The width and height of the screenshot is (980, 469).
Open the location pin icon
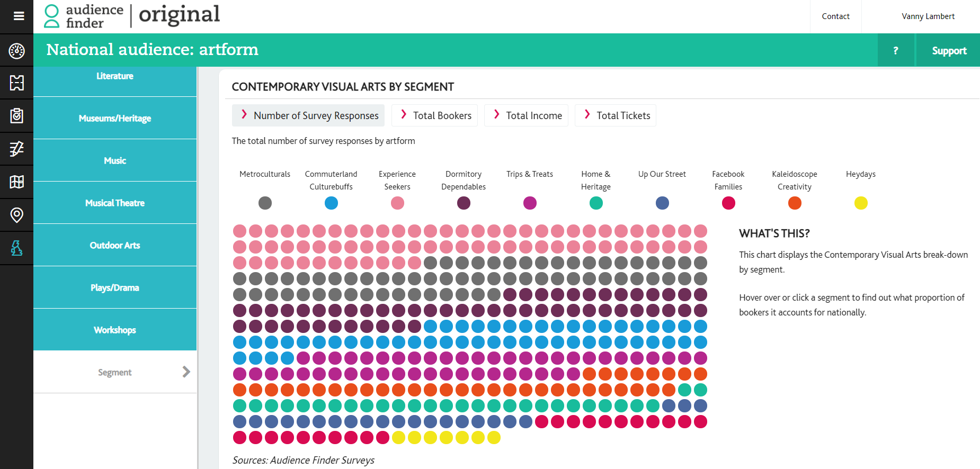pos(16,215)
